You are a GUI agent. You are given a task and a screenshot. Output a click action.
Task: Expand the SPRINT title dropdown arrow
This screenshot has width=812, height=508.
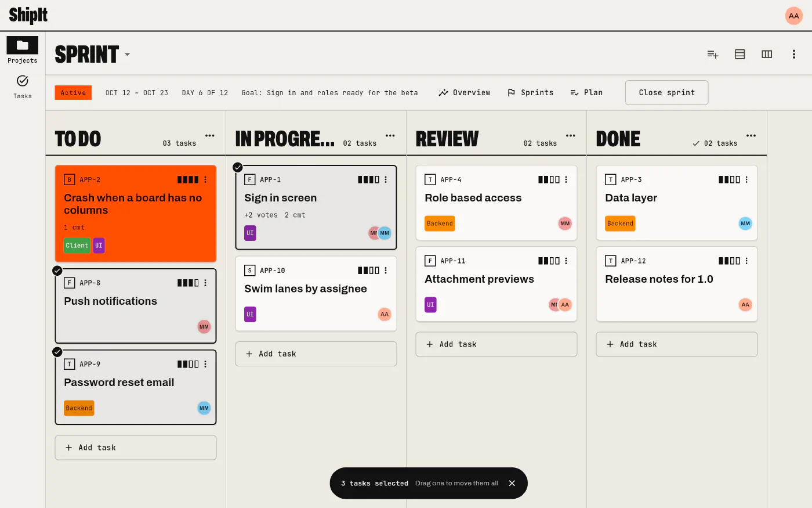tap(127, 55)
